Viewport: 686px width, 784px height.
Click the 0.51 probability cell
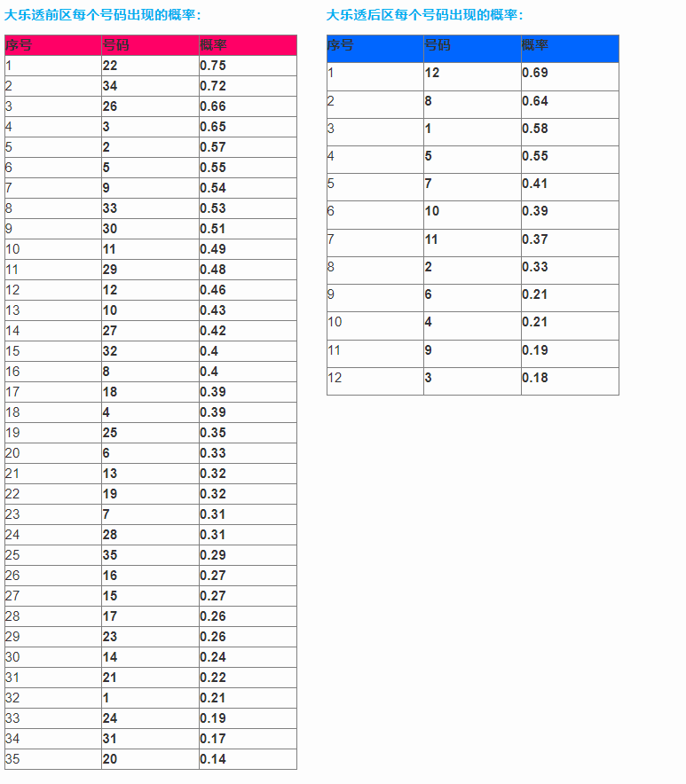(x=213, y=229)
